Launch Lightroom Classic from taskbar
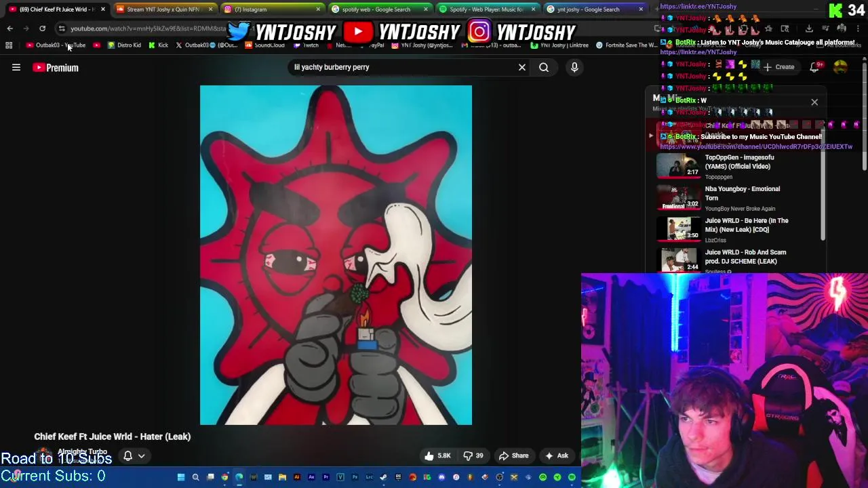868x488 pixels. point(369,477)
